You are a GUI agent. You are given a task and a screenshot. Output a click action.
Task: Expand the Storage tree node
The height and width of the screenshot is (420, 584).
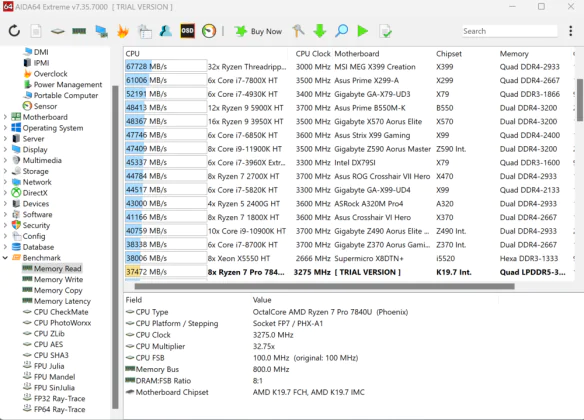(x=5, y=171)
